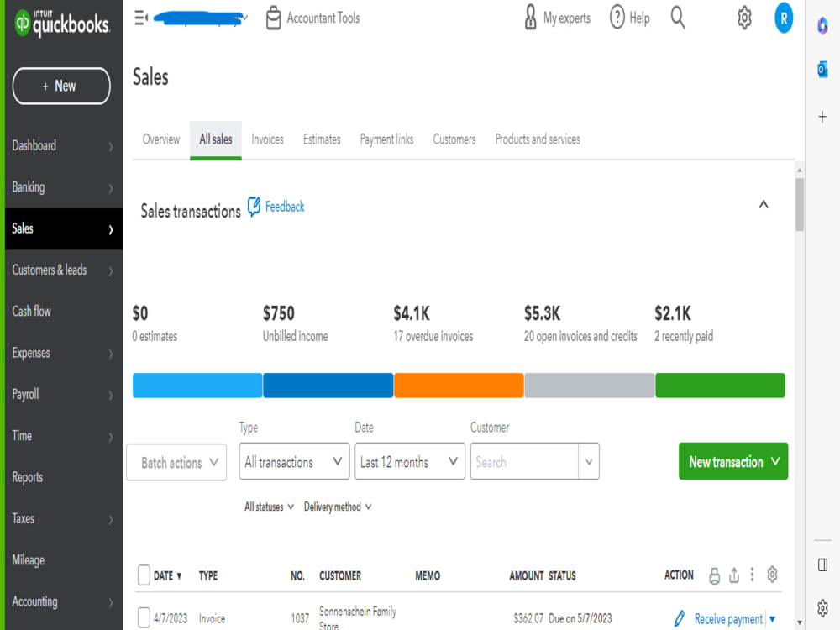This screenshot has height=630, width=840.
Task: Open the All statuses filter
Action: [267, 506]
